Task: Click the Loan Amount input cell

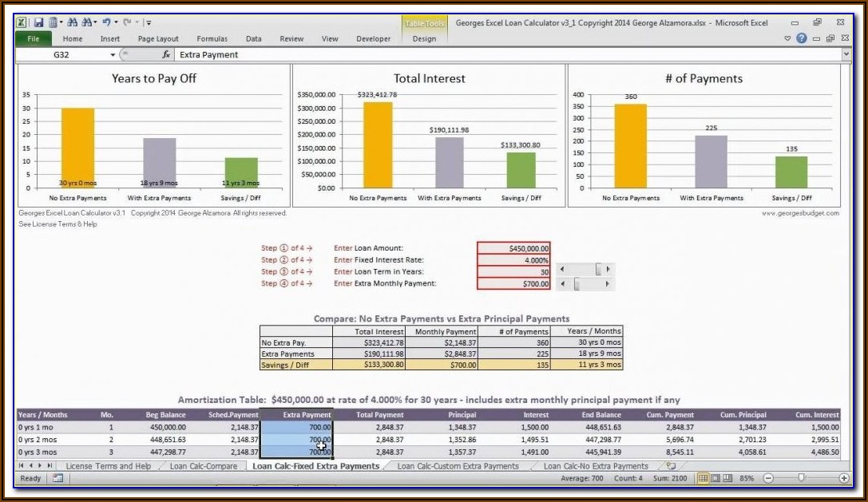Action: [x=513, y=248]
